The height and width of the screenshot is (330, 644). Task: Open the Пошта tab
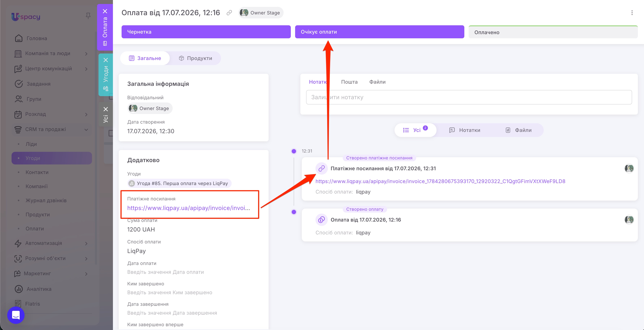[x=349, y=82]
